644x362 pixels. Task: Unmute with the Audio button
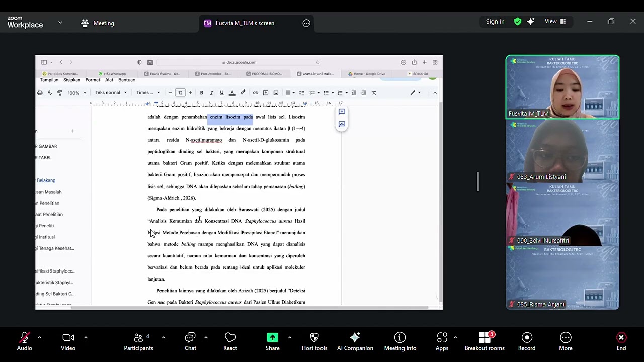tap(24, 342)
